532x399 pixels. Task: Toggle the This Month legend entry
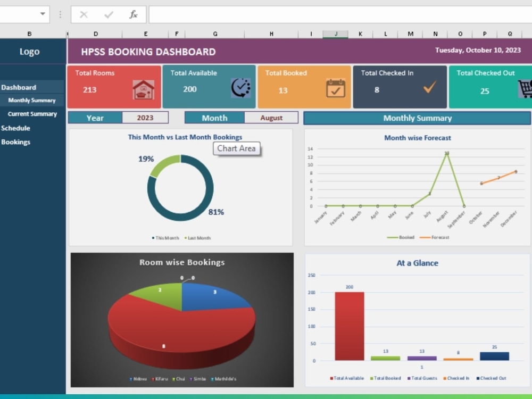click(x=166, y=238)
